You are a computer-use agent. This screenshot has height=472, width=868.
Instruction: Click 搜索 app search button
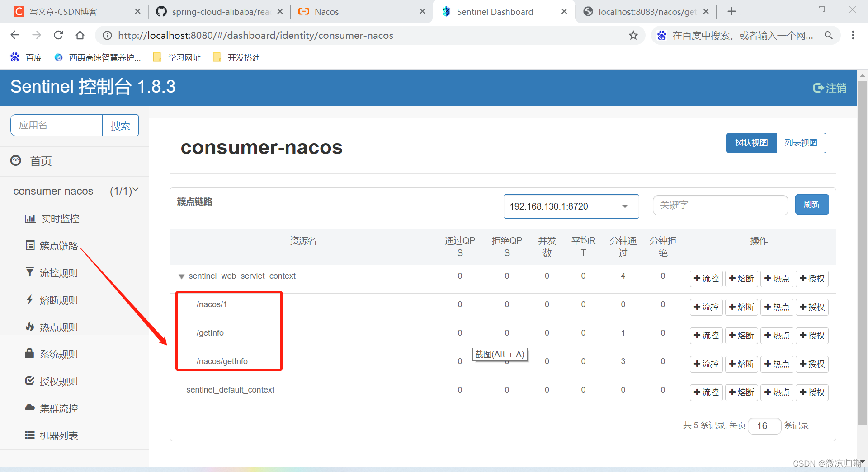point(120,126)
